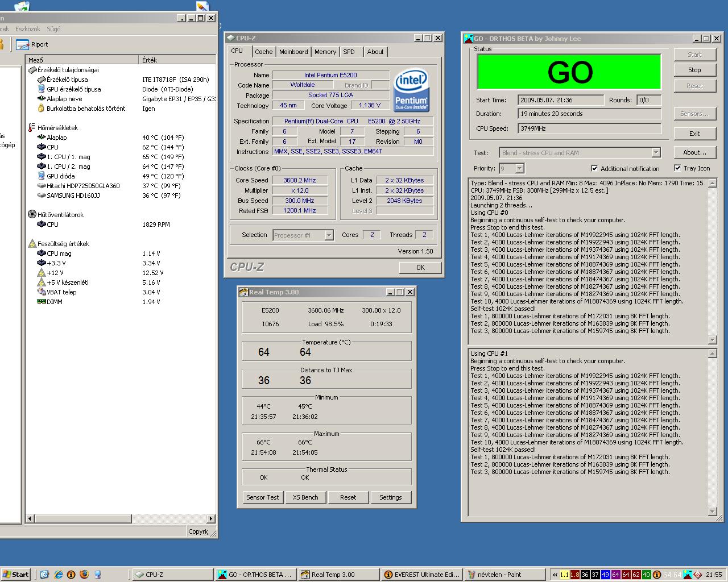
Task: Click the CPU #1 log vertical scrollbar track
Action: click(713, 433)
